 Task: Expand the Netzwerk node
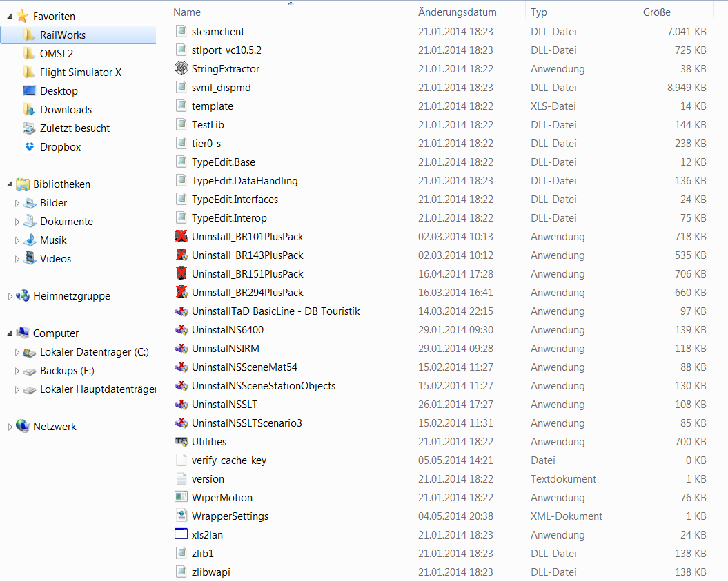click(10, 427)
